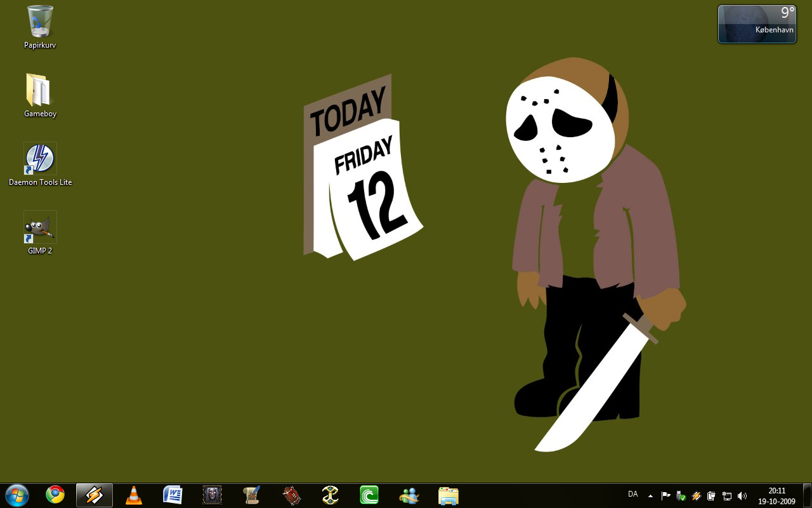Open Windows Live Messenger from taskbar

[409, 495]
